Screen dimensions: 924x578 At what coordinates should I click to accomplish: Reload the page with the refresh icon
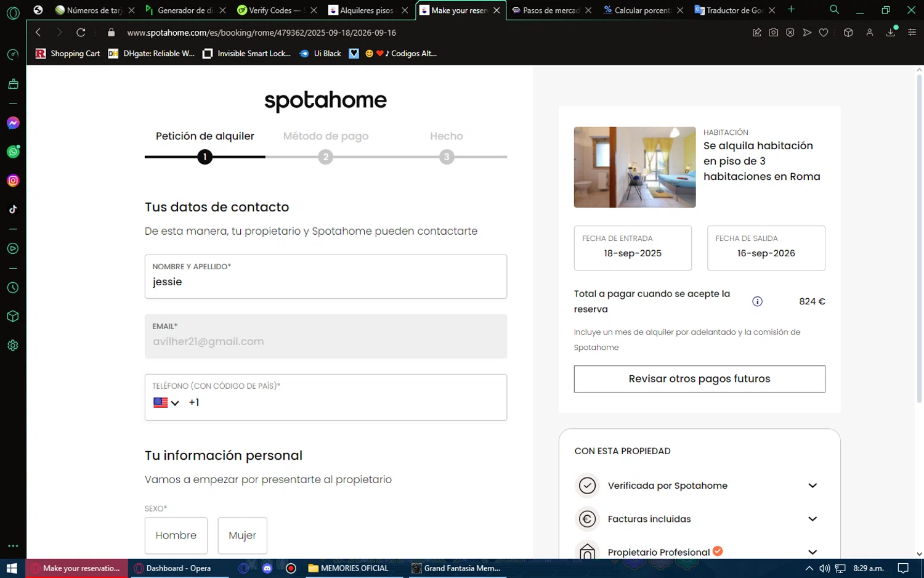click(x=81, y=33)
